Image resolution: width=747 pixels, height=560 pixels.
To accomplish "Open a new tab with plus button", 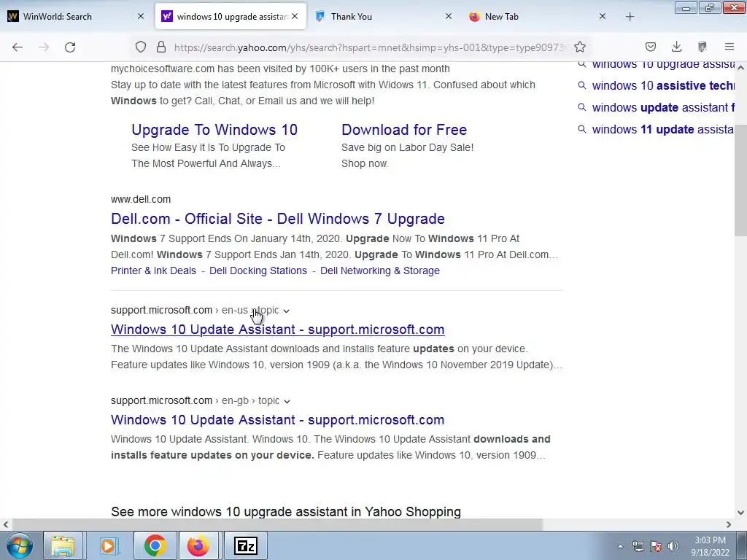I will click(630, 17).
